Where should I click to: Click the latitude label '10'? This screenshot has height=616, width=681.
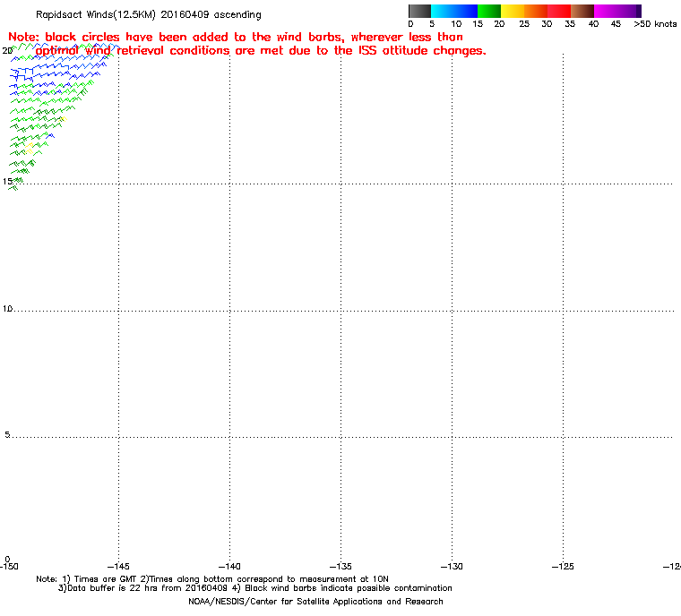[x=7, y=309]
